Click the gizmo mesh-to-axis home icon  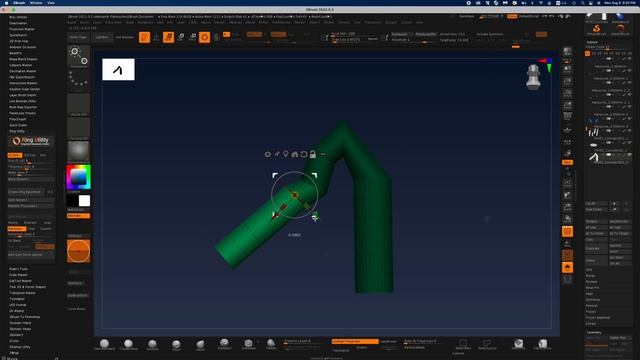click(295, 154)
